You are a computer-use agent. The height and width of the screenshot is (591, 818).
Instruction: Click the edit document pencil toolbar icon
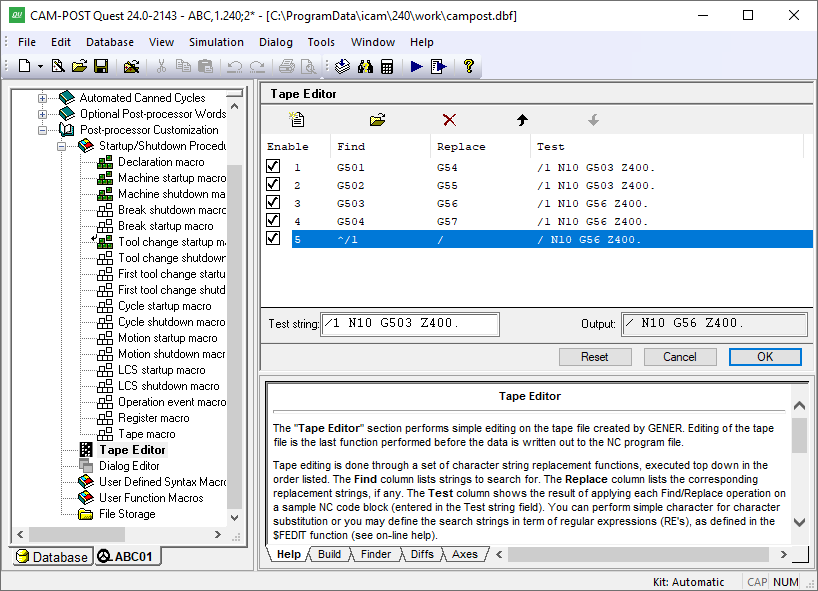pos(58,66)
